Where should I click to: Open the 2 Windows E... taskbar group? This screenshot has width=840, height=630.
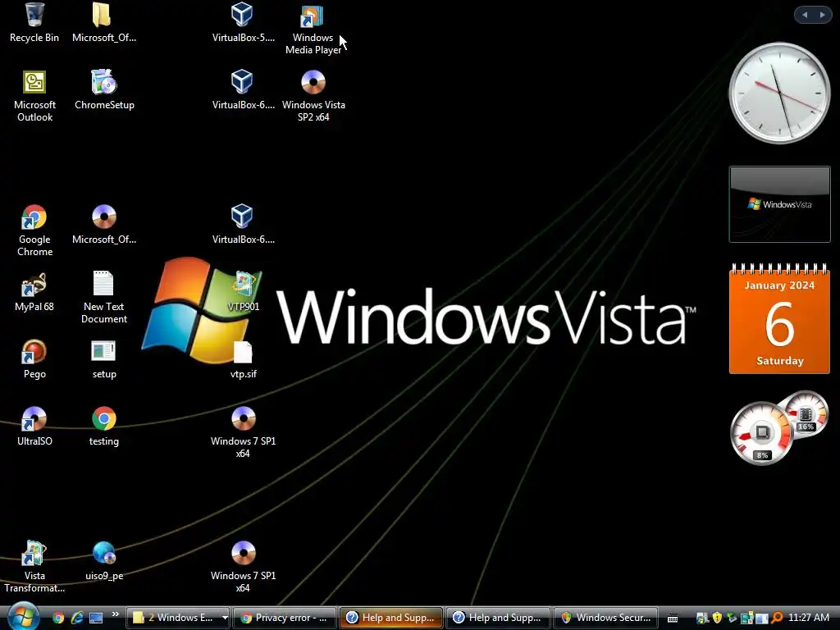tap(179, 618)
